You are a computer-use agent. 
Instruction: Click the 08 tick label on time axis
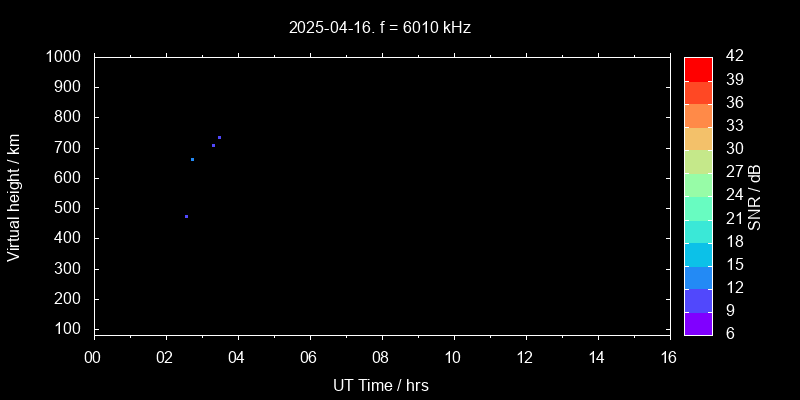pyautogui.click(x=381, y=358)
